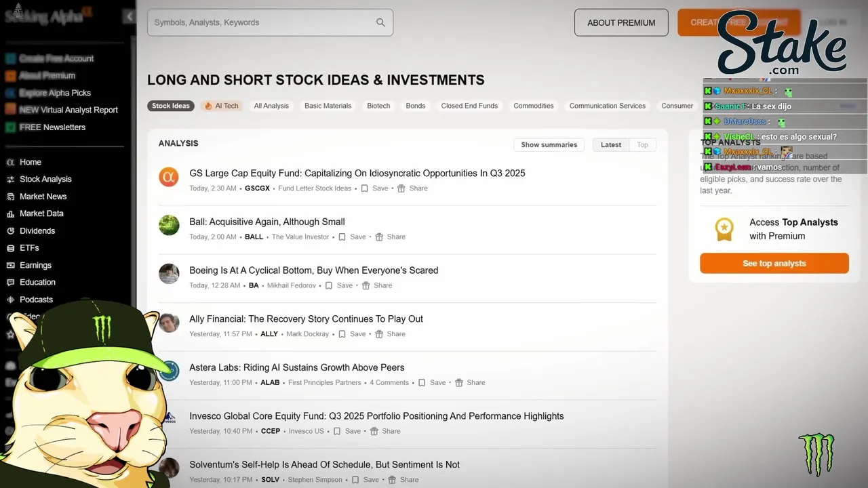868x488 pixels.
Task: Click the See top analysts button
Action: [x=774, y=264]
